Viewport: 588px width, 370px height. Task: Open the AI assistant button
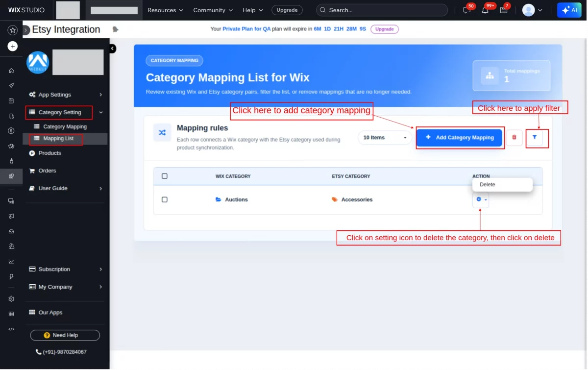pyautogui.click(x=569, y=10)
